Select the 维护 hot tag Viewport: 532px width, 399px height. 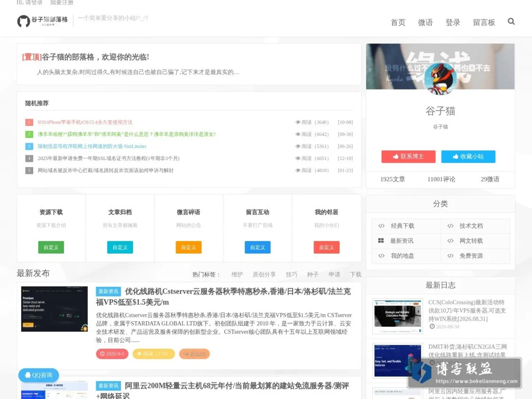tap(237, 274)
